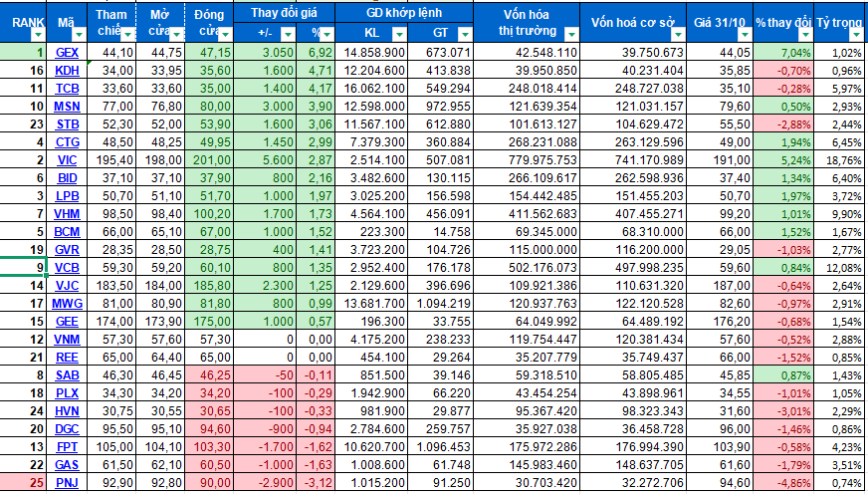Select the VJC reference price 183,50
Image resolution: width=868 pixels, height=494 pixels.
[112, 286]
